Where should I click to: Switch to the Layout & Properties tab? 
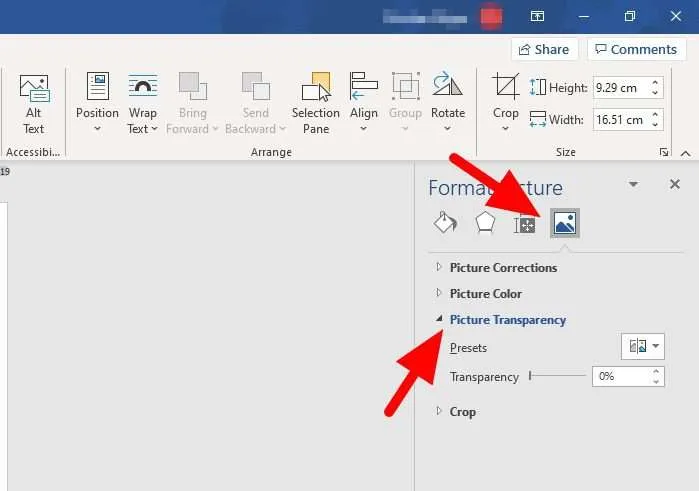click(x=524, y=223)
